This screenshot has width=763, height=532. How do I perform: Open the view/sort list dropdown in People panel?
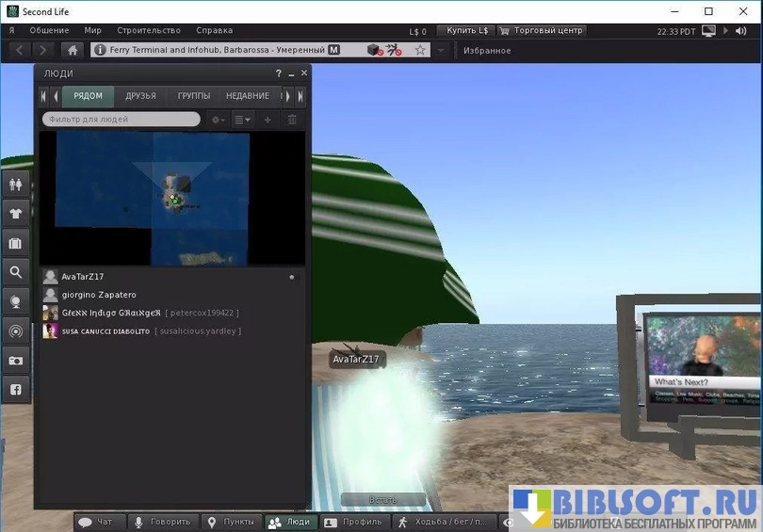[242, 120]
